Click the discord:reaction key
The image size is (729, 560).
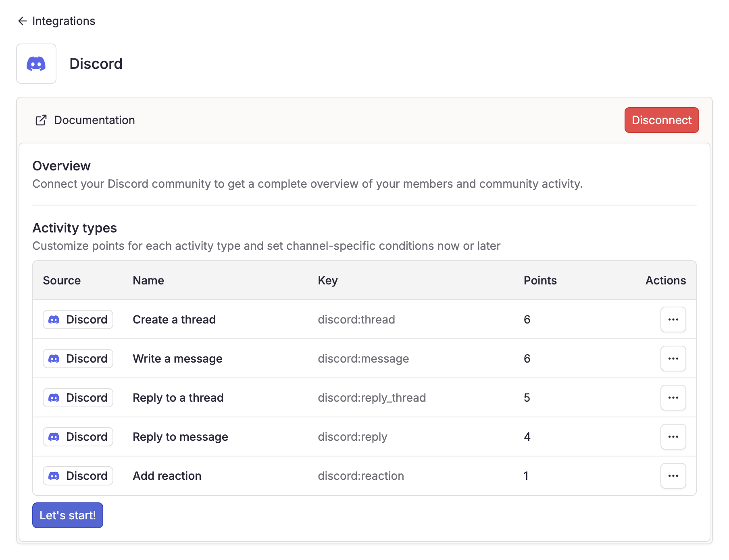361,476
